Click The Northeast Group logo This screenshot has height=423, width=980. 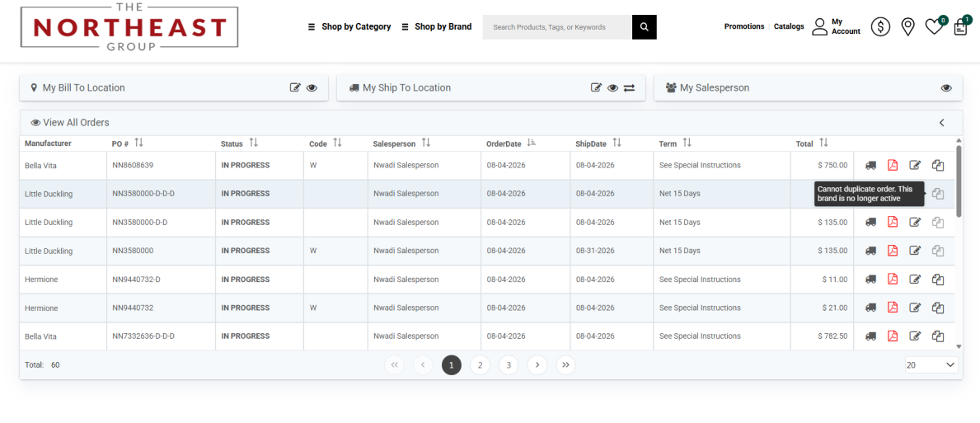(129, 26)
